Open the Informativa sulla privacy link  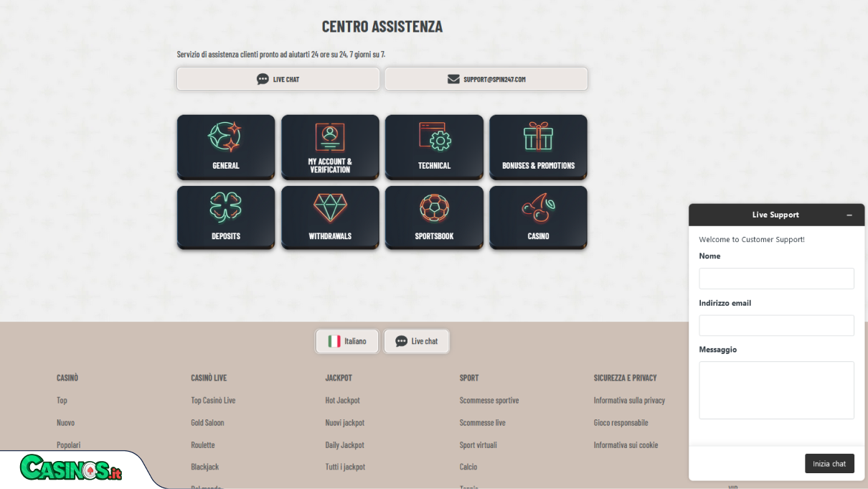[629, 400]
